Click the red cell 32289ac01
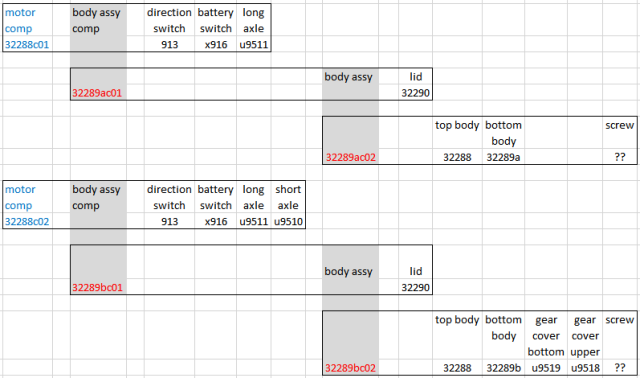The image size is (640, 378). pyautogui.click(x=97, y=93)
